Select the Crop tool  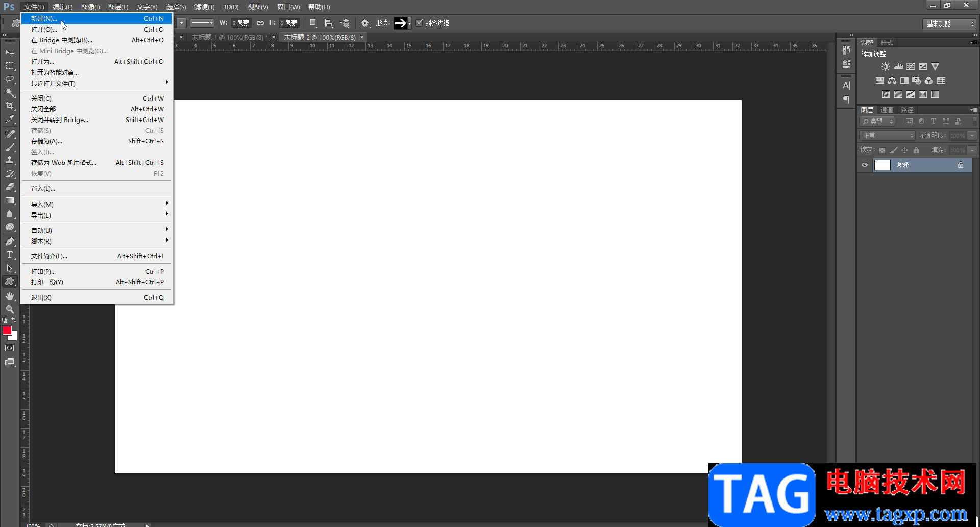(x=10, y=106)
